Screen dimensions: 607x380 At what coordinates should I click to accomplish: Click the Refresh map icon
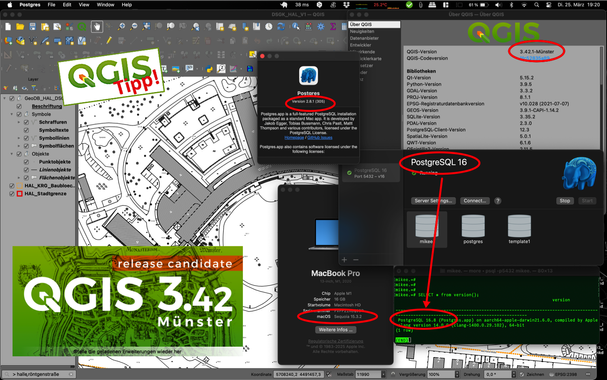click(281, 27)
